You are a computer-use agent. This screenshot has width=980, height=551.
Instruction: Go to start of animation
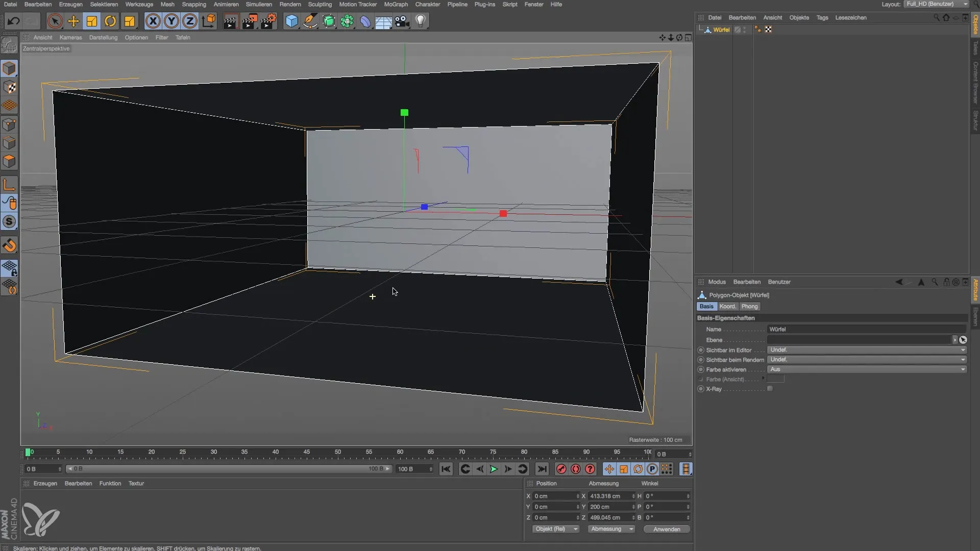click(x=446, y=469)
